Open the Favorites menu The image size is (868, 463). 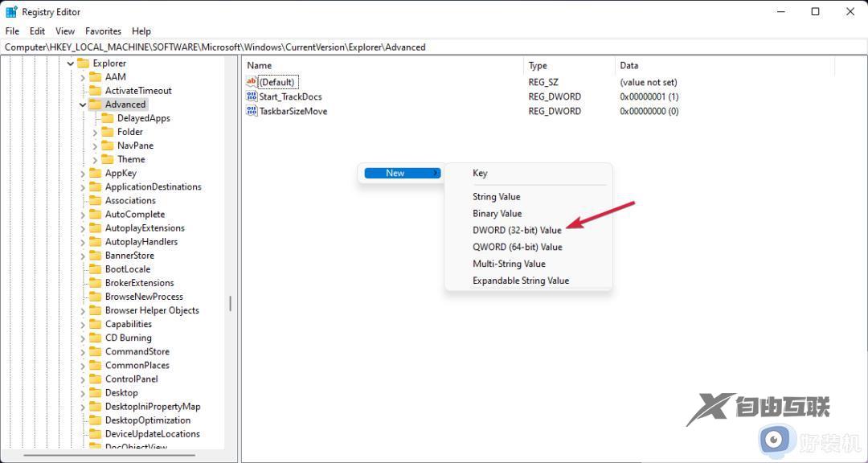(103, 31)
